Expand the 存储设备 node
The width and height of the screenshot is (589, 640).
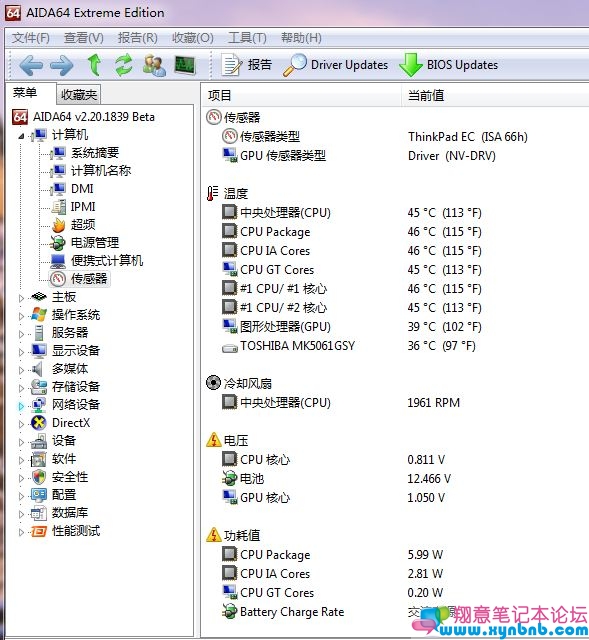pyautogui.click(x=21, y=388)
